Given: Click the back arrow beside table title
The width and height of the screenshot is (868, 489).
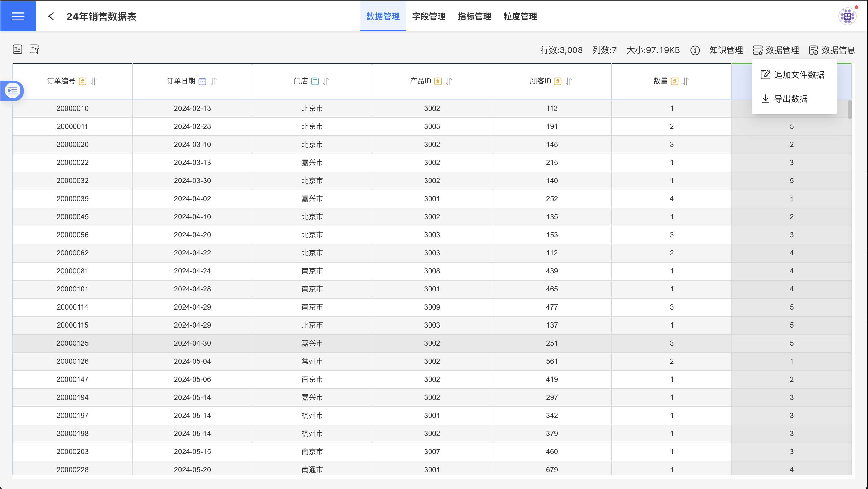Looking at the screenshot, I should coord(51,16).
